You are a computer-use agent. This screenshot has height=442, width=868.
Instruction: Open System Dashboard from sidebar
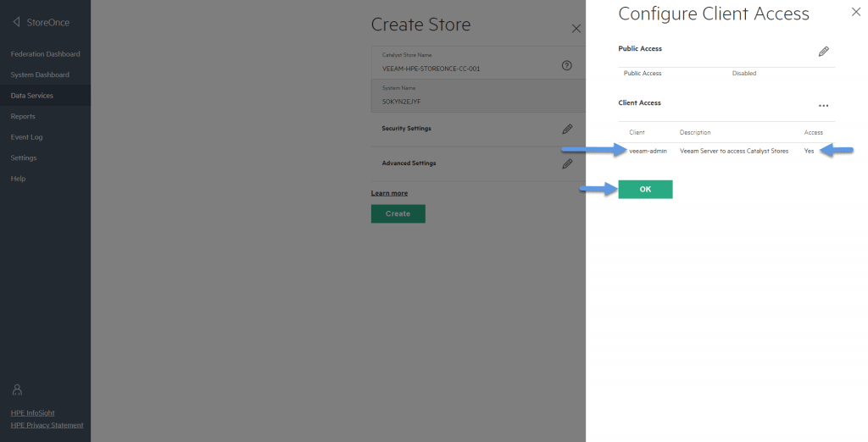coord(40,75)
